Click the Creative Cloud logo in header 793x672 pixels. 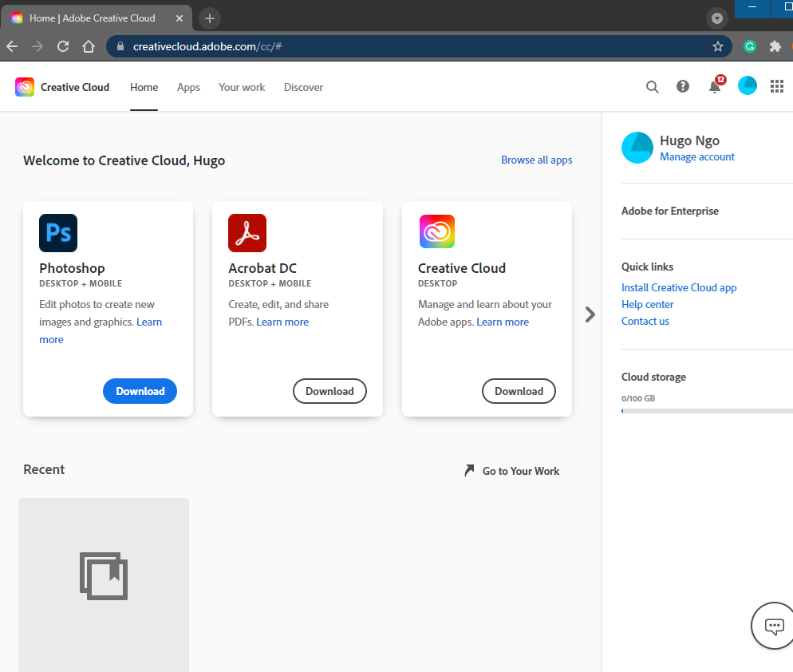tap(25, 87)
